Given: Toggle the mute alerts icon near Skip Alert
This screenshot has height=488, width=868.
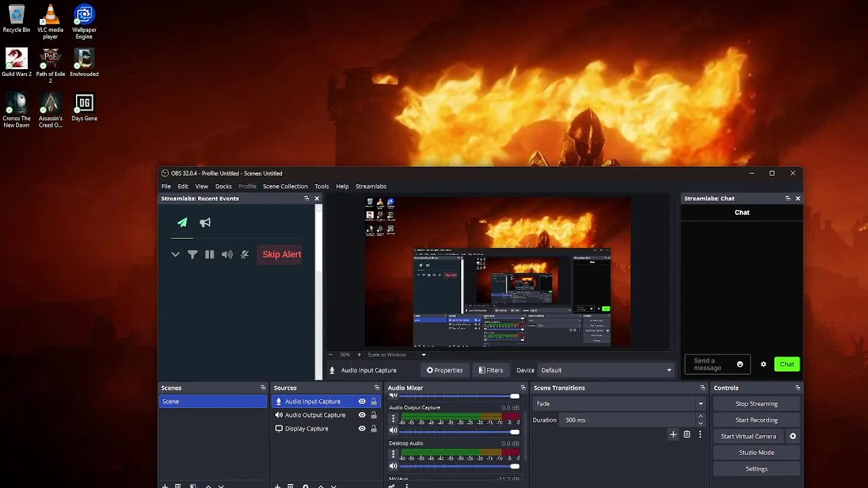Looking at the screenshot, I should pos(245,254).
